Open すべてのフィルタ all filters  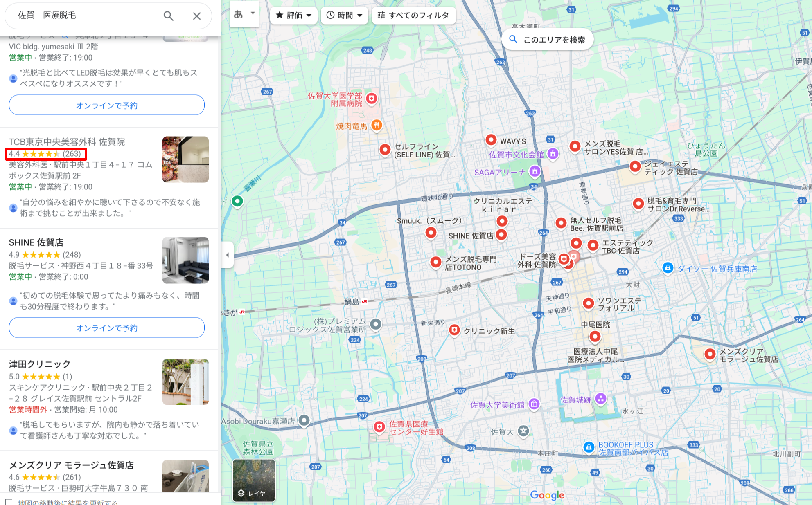pyautogui.click(x=413, y=16)
